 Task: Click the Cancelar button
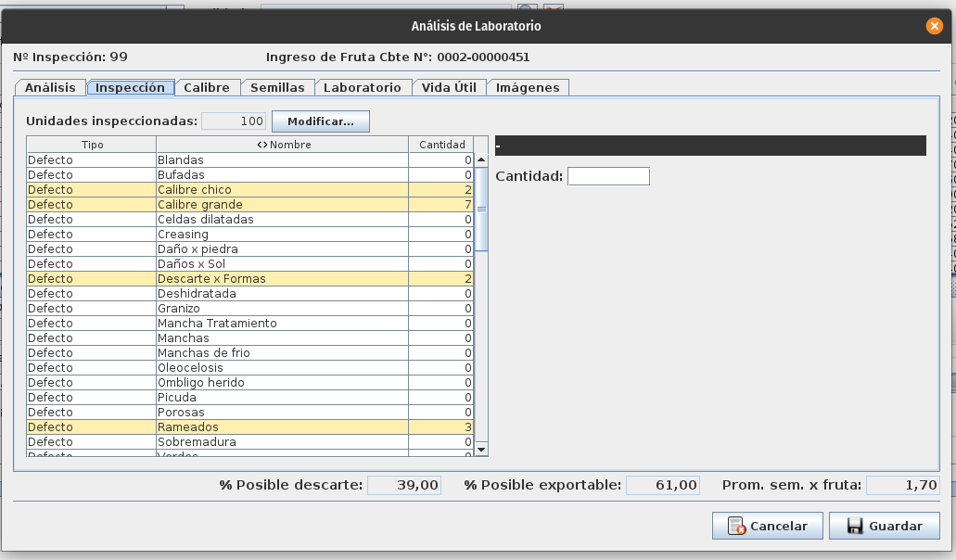point(766,526)
